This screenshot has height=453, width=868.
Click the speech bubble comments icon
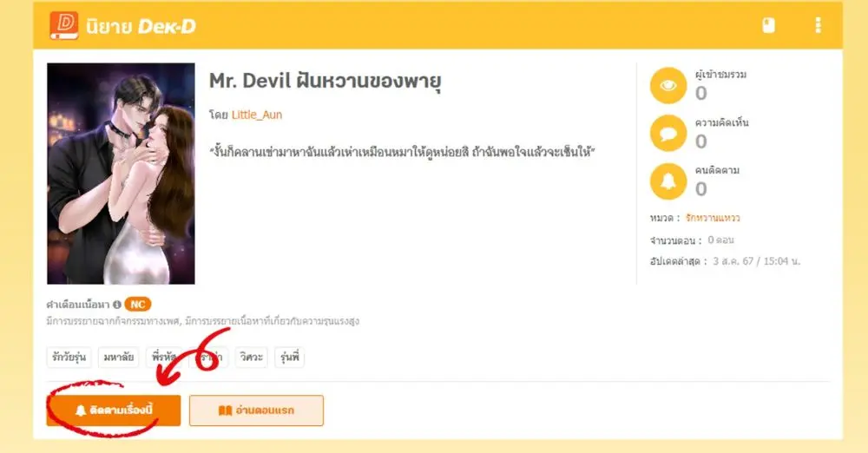tap(668, 134)
